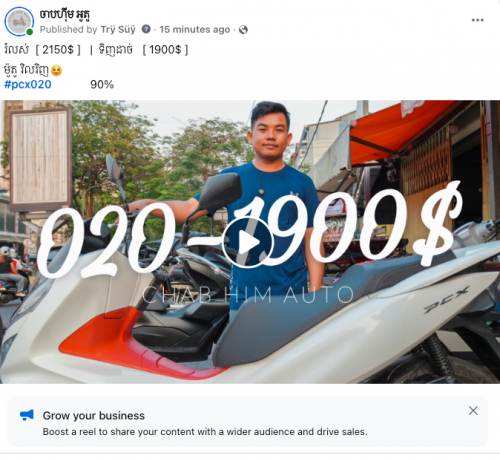Click the price caption line with 2150$

(96, 50)
